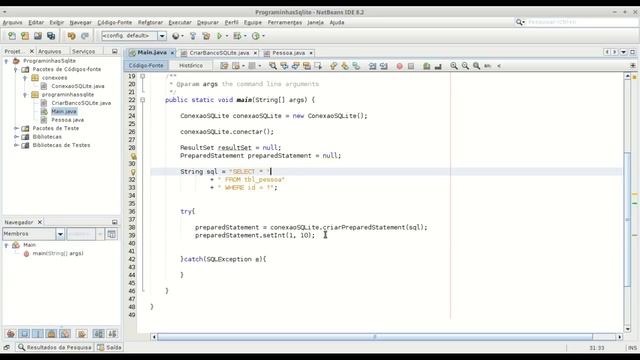Open the Ferramentas menu

[x=284, y=22]
